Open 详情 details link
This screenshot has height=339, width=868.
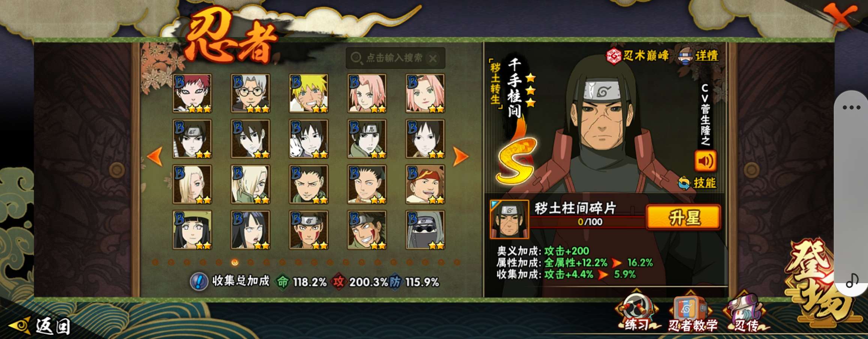coord(699,56)
